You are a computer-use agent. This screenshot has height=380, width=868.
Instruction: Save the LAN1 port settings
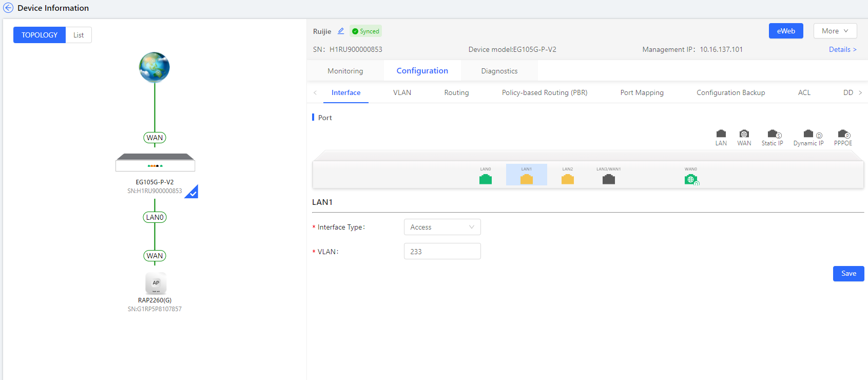point(848,274)
